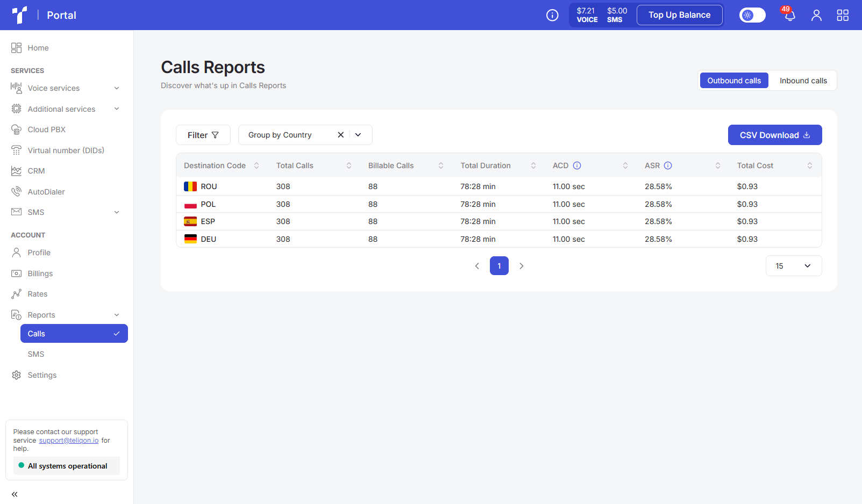
Task: Open the info icon in top bar
Action: coord(552,15)
